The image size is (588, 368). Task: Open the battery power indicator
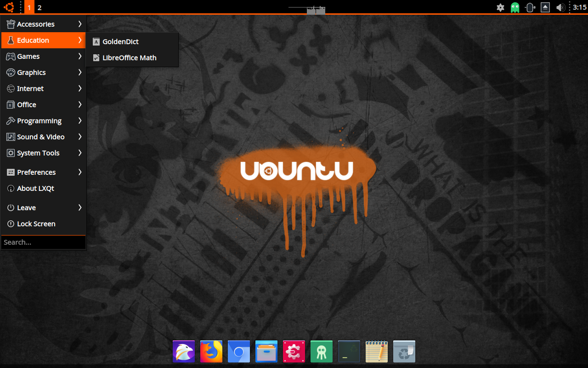coord(530,7)
